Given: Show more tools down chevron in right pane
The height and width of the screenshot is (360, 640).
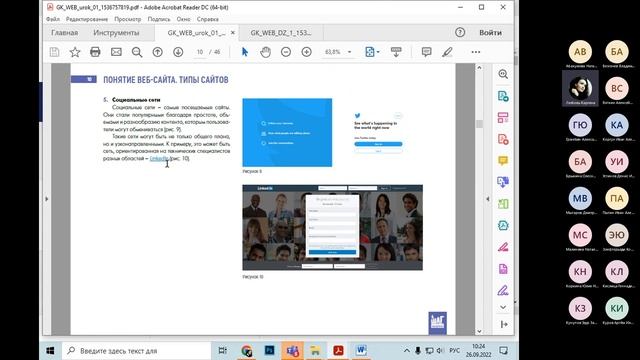Looking at the screenshot, I should click(503, 307).
